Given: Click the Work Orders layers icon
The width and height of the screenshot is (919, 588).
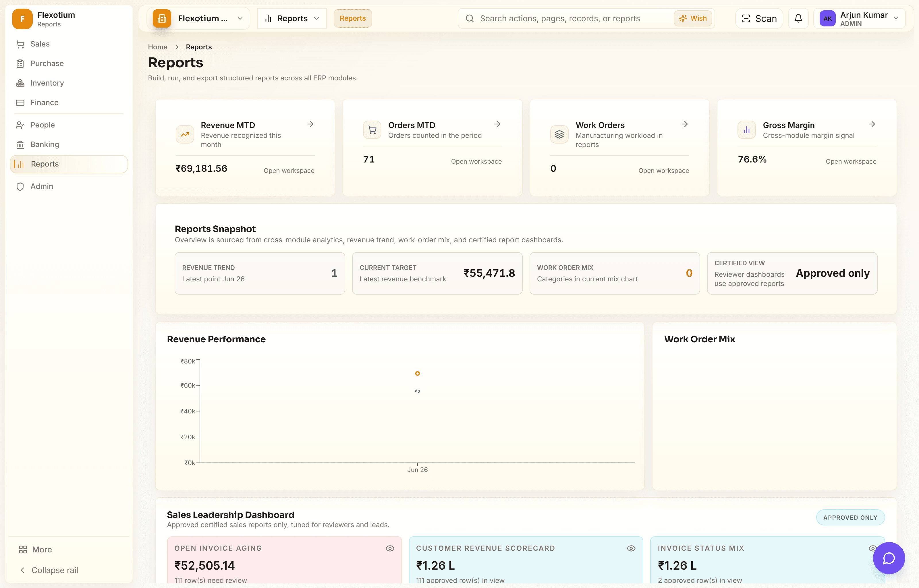Looking at the screenshot, I should (559, 134).
